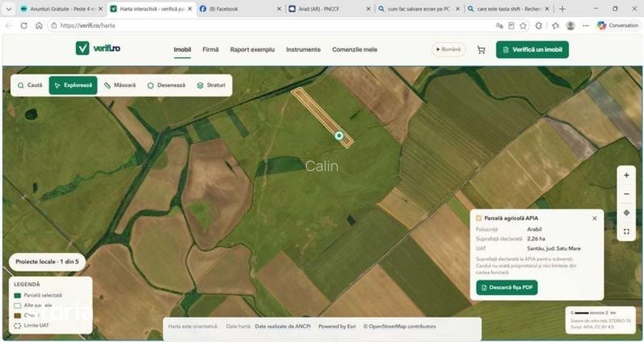The height and width of the screenshot is (342, 644).
Task: Click the selected parcel marker on map
Action: coord(339,135)
